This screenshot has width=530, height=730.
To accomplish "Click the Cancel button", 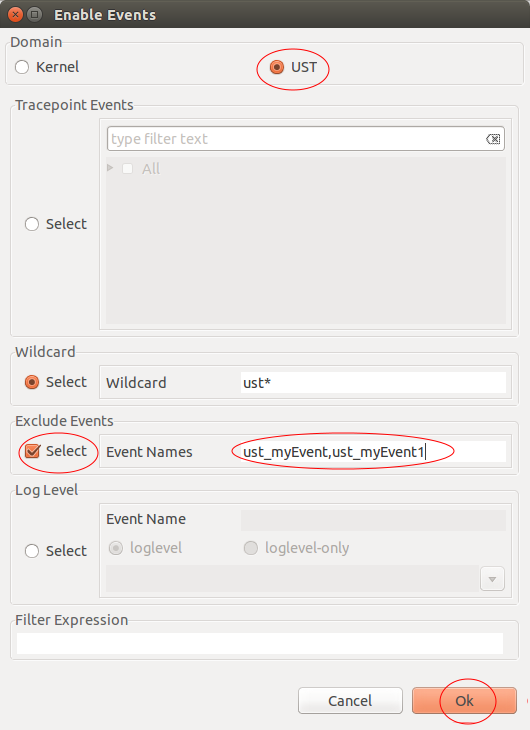I will [350, 701].
